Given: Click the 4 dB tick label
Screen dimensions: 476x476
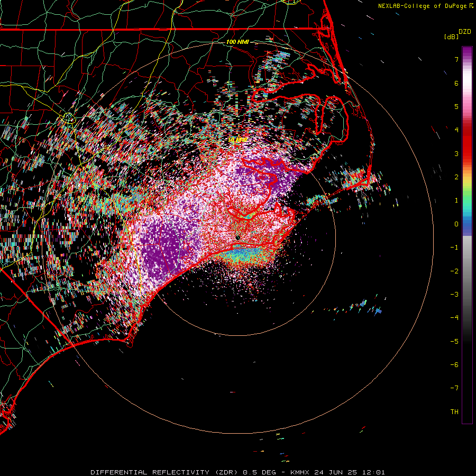Looking at the screenshot, I should pos(456,130).
